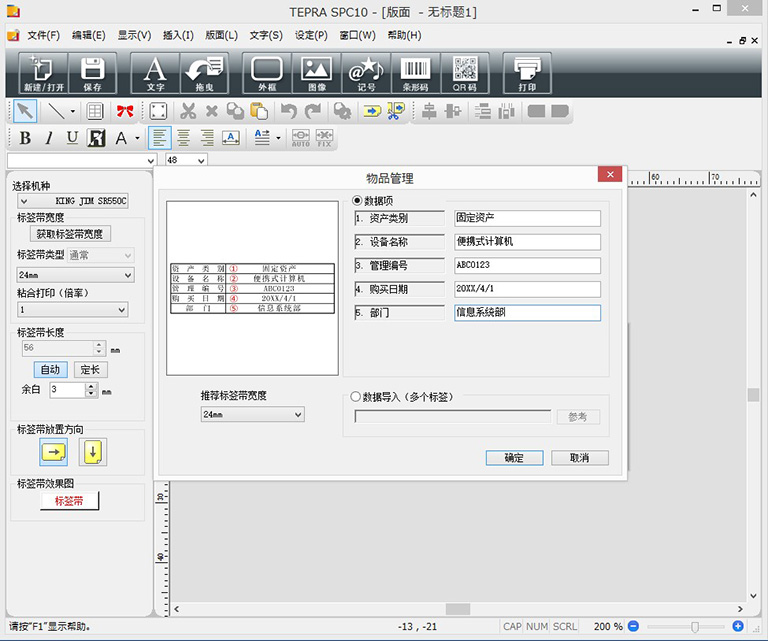
Task: Close the 物品管理 dialog
Action: (610, 174)
